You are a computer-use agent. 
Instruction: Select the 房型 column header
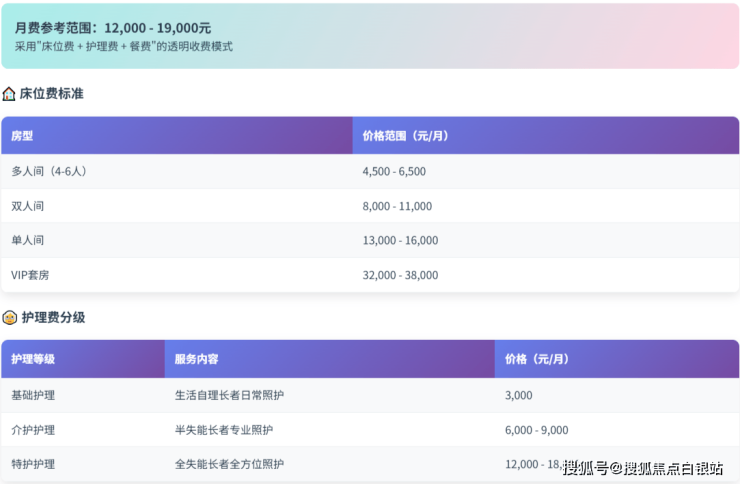22,136
